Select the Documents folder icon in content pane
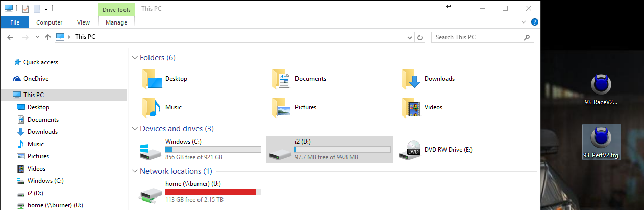 [x=281, y=79]
